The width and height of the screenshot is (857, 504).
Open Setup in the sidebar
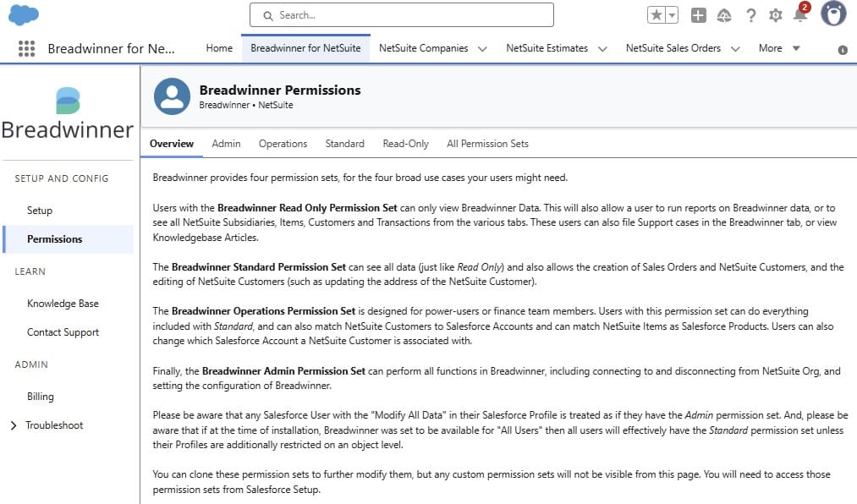[x=40, y=211]
